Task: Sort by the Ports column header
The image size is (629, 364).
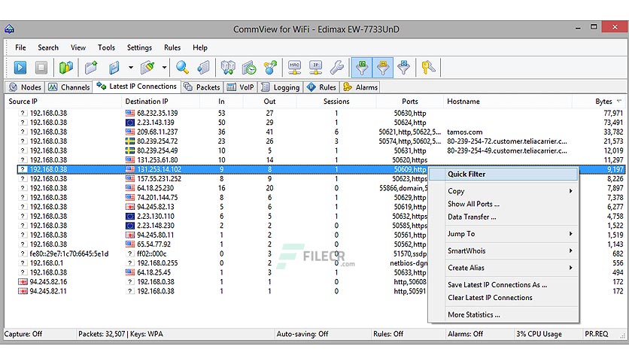Action: point(409,102)
